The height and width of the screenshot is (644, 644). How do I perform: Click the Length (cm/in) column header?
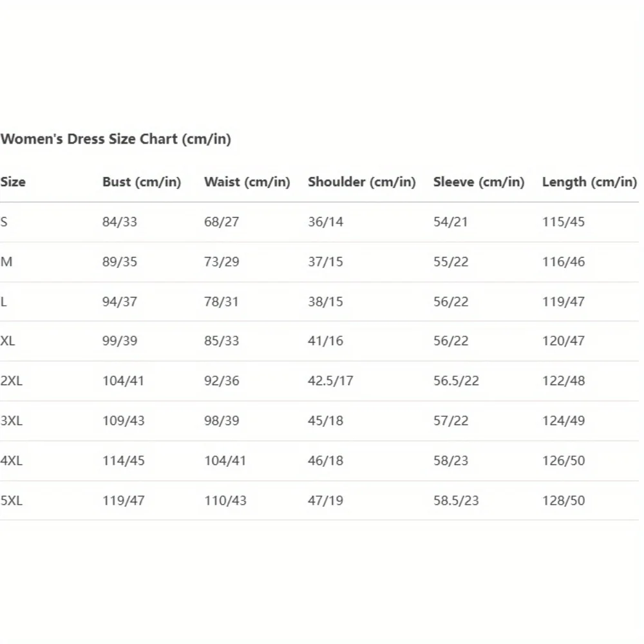tap(589, 182)
